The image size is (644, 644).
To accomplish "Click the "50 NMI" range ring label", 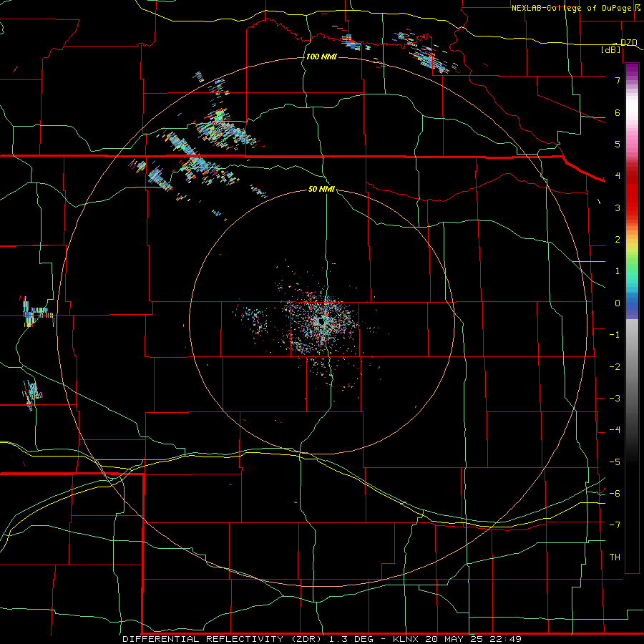I will pos(321,189).
